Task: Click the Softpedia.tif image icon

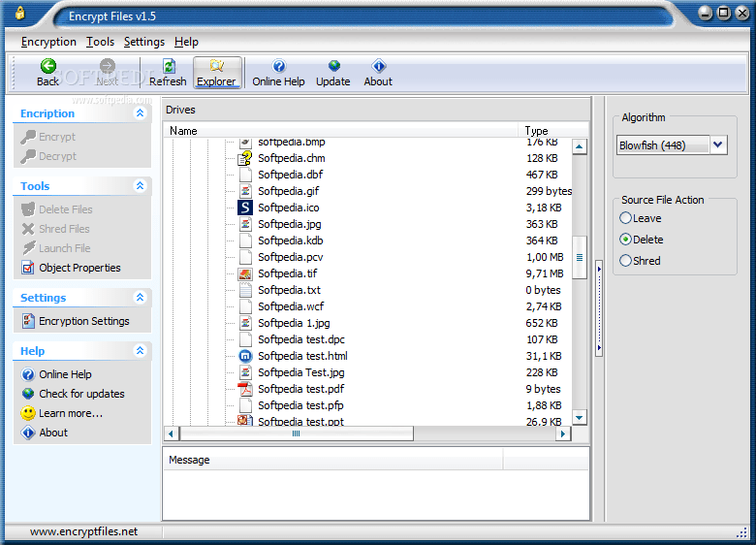Action: (245, 273)
